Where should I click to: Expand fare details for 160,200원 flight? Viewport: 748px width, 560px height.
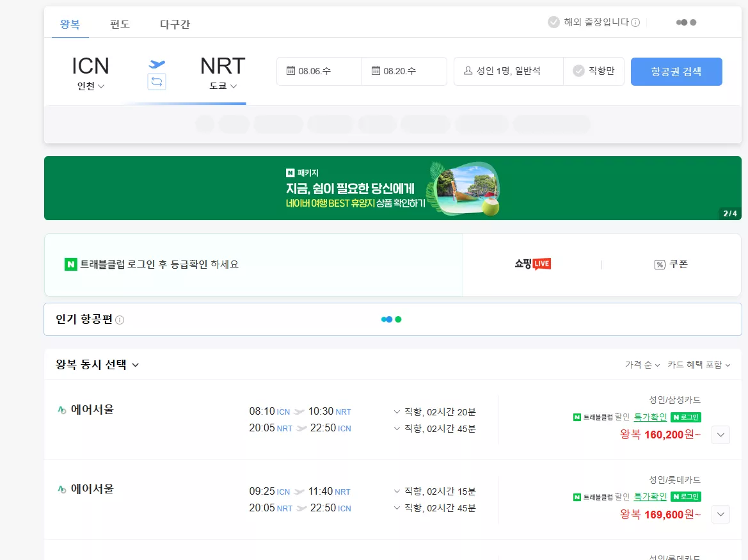(721, 435)
